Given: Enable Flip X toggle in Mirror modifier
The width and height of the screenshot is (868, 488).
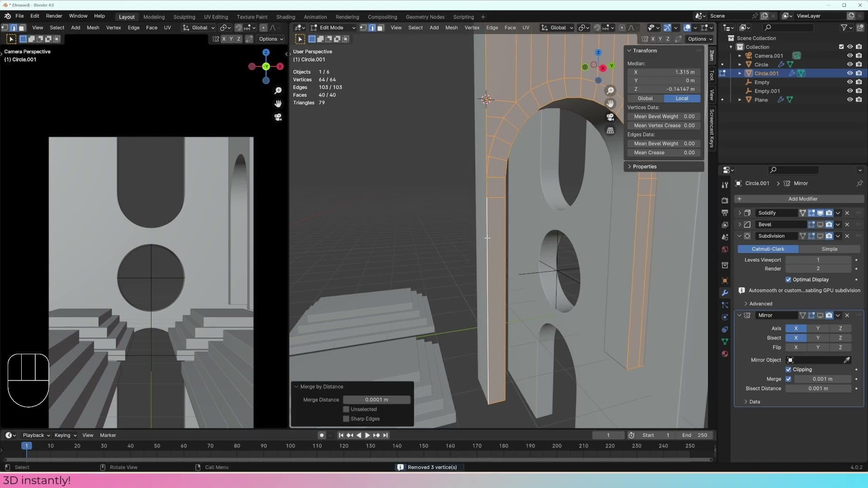Looking at the screenshot, I should (796, 347).
